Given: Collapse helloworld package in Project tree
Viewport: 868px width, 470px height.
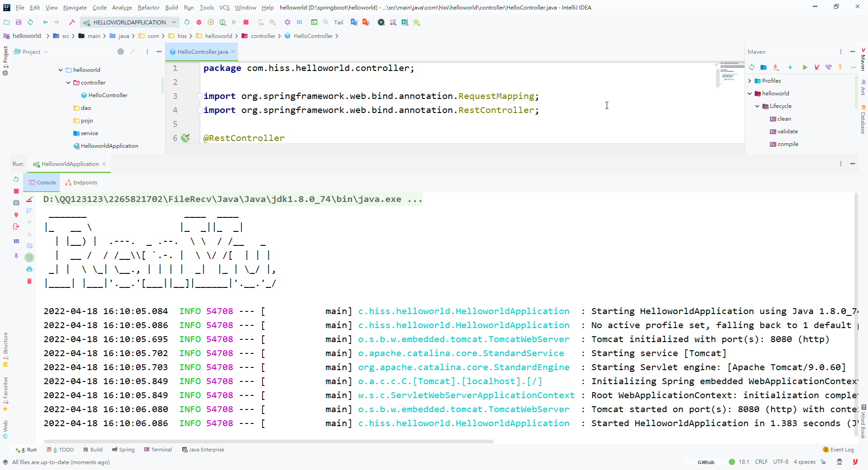Looking at the screenshot, I should (61, 70).
